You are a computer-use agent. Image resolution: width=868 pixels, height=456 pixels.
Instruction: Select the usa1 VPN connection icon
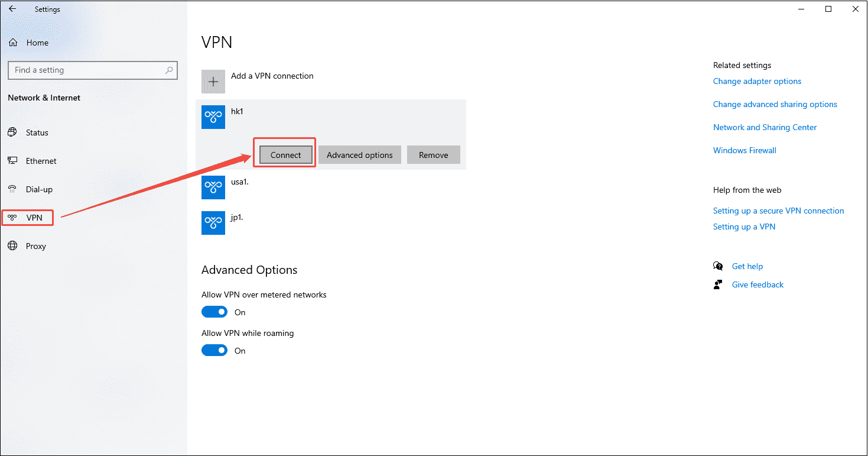(x=213, y=187)
